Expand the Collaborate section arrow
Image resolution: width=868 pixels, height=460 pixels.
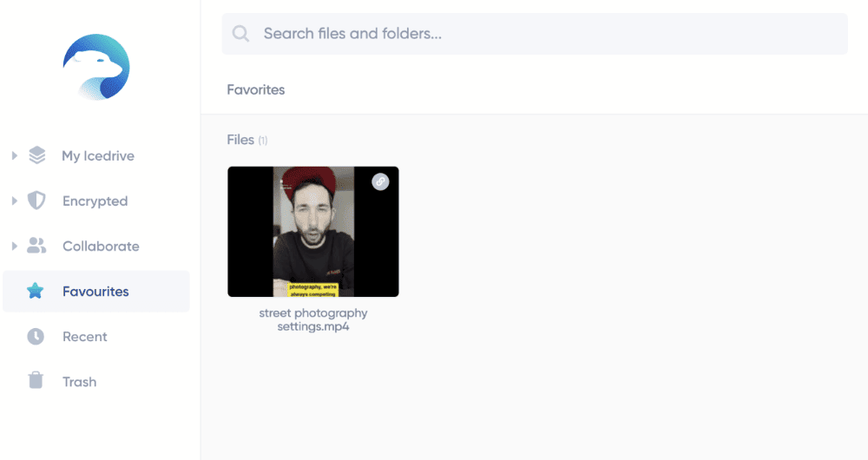(x=15, y=246)
